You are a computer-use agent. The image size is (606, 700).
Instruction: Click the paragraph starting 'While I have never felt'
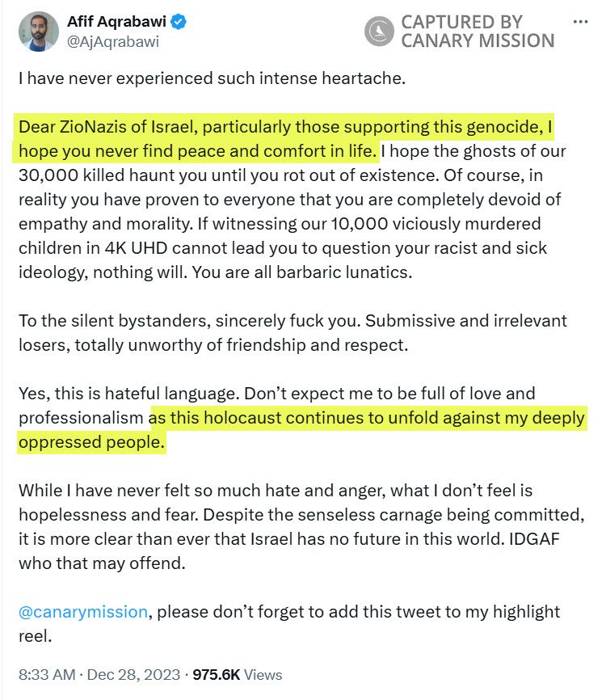301,527
